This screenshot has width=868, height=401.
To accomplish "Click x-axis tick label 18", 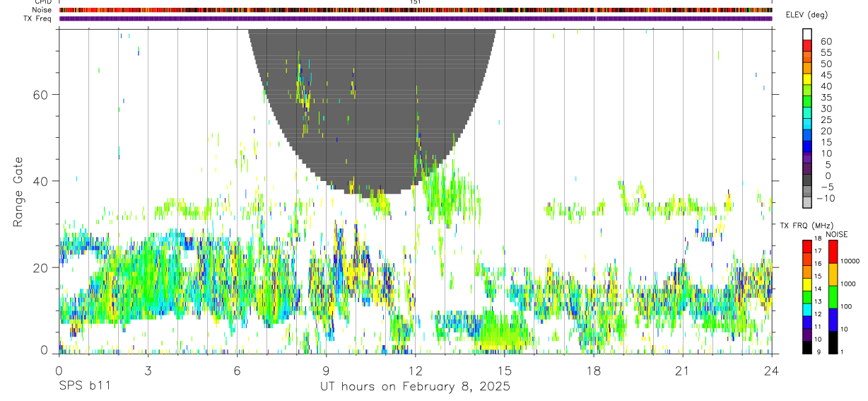I will pos(593,371).
